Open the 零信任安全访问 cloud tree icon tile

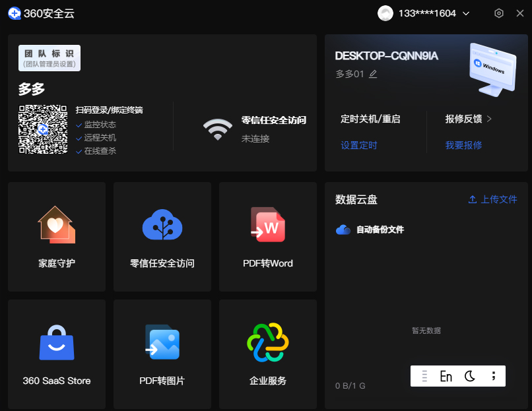(162, 224)
